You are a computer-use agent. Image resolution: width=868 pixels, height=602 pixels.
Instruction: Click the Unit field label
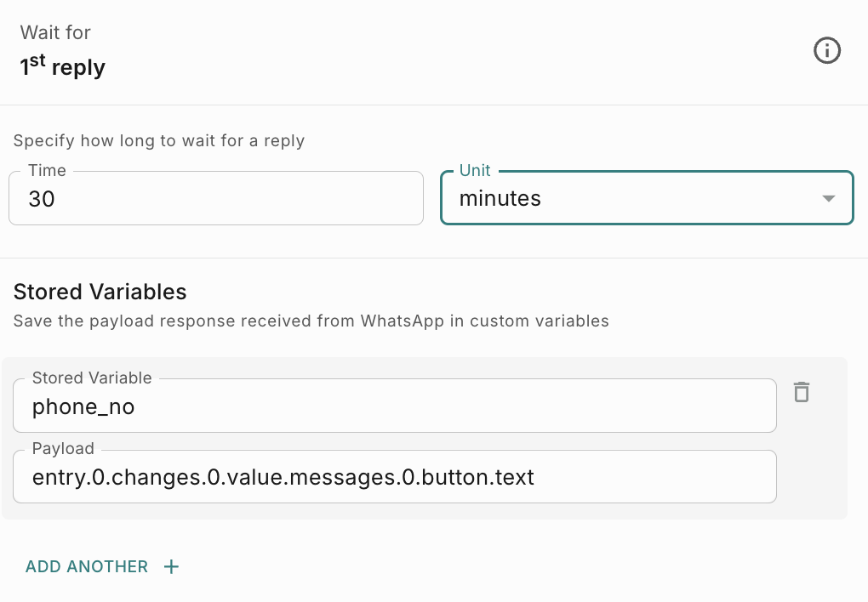click(x=475, y=171)
